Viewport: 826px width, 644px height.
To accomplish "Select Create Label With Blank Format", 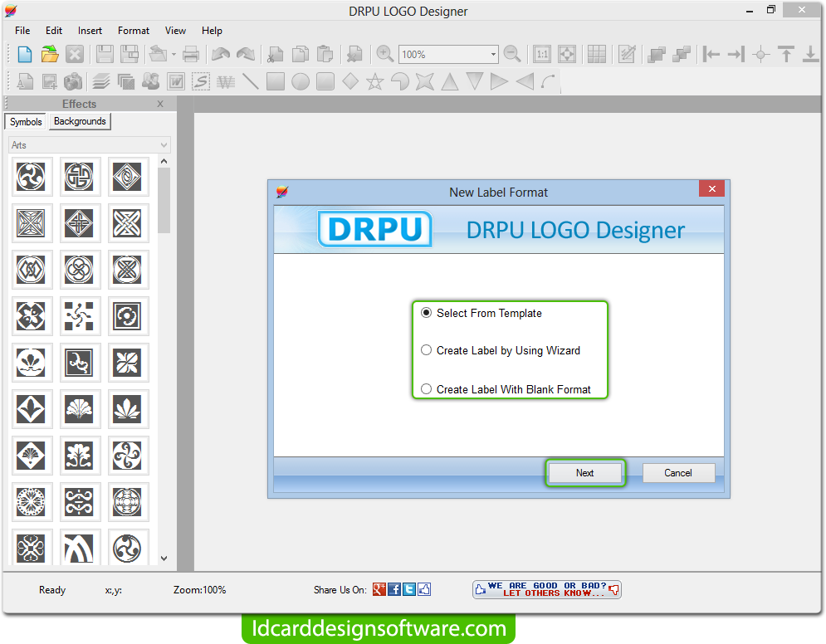I will 426,388.
